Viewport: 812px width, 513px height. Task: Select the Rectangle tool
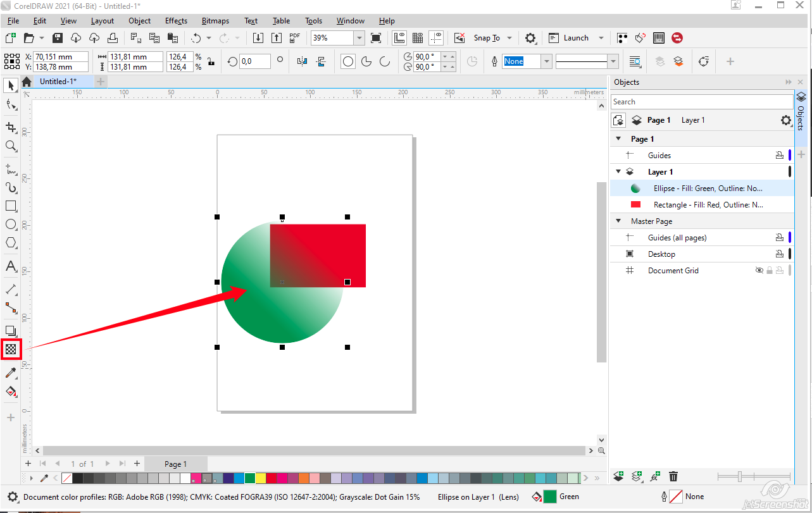coord(11,206)
